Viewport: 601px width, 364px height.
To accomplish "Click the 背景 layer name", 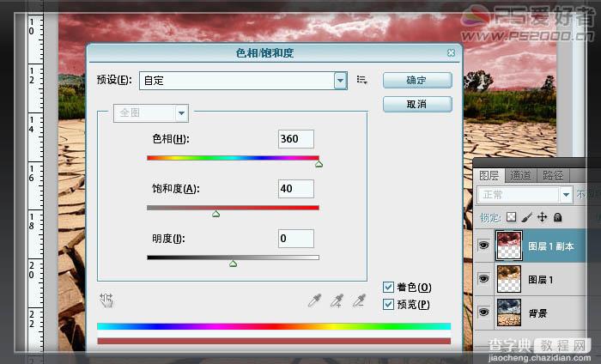I will pyautogui.click(x=537, y=313).
